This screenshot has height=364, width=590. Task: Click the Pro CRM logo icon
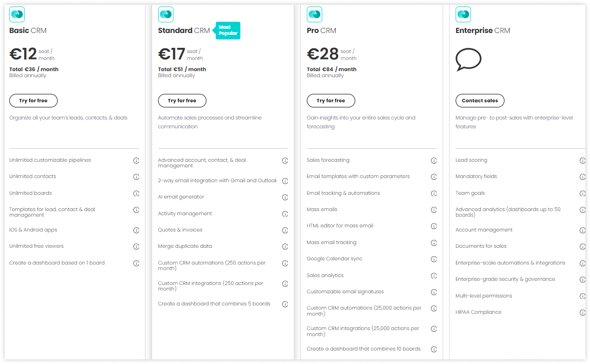[x=315, y=14]
